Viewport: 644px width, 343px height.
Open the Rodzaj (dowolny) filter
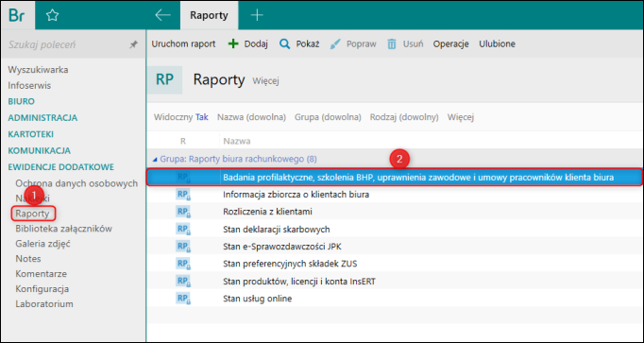pos(404,117)
